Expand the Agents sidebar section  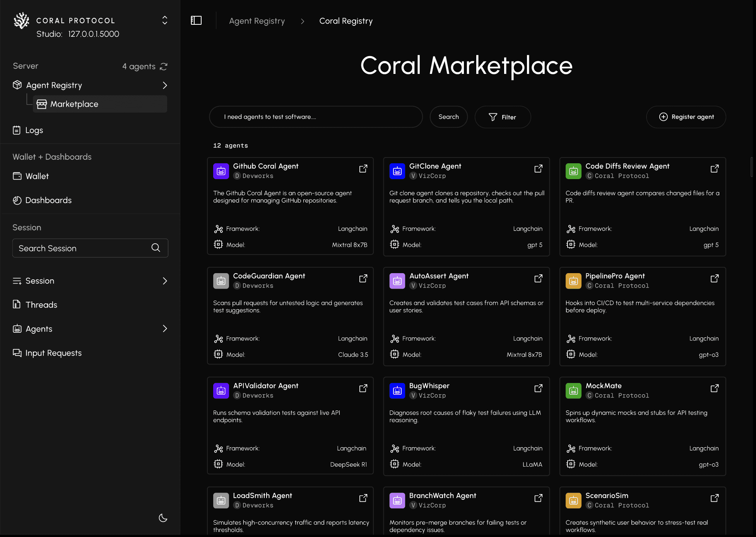click(165, 328)
